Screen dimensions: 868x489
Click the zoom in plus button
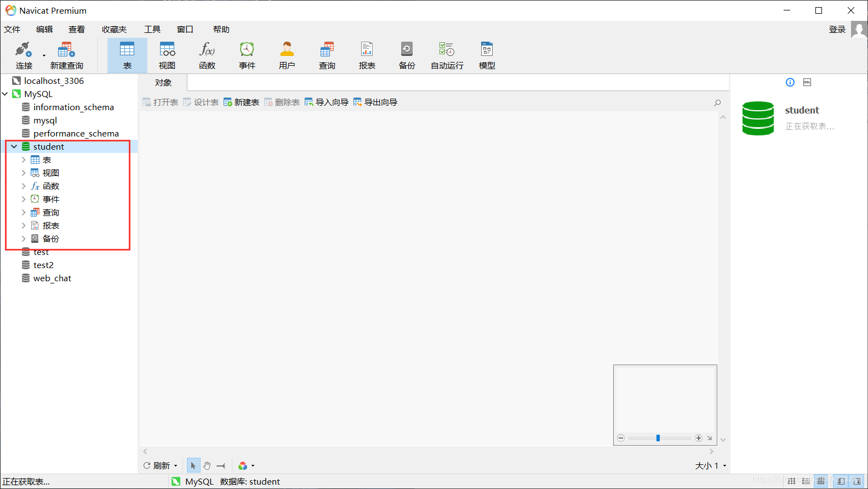pyautogui.click(x=699, y=438)
